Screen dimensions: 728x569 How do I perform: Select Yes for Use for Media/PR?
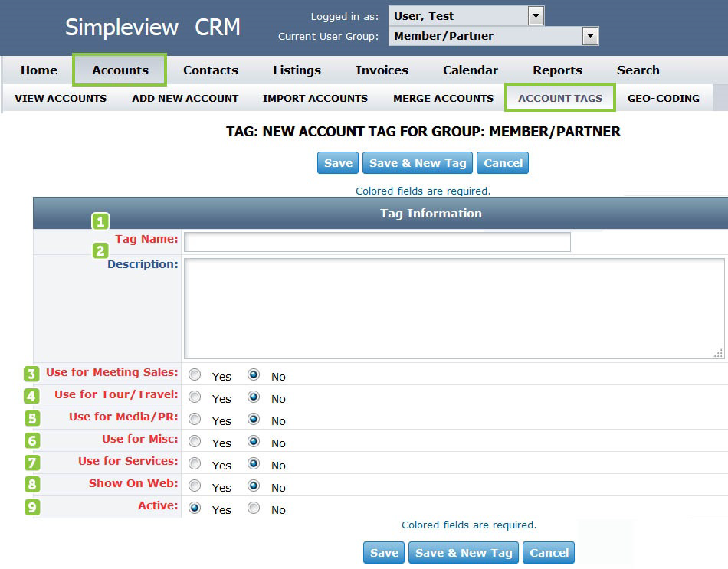tap(195, 419)
